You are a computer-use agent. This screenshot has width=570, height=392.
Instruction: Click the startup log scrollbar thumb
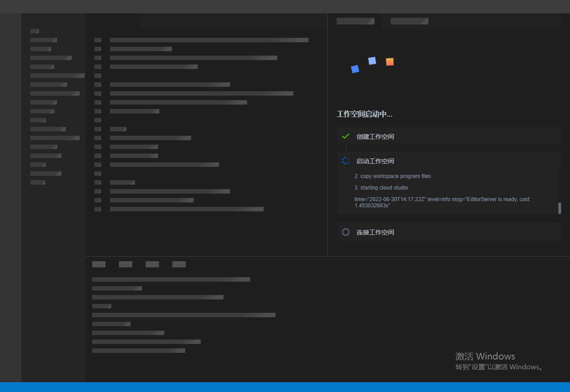tap(560, 208)
